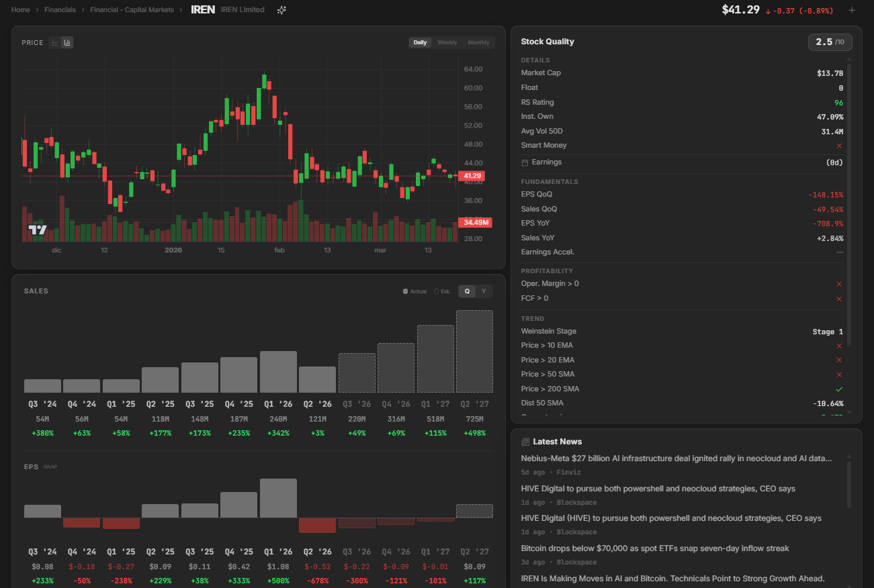Click the EPS YoY value -708.9%

click(x=828, y=224)
